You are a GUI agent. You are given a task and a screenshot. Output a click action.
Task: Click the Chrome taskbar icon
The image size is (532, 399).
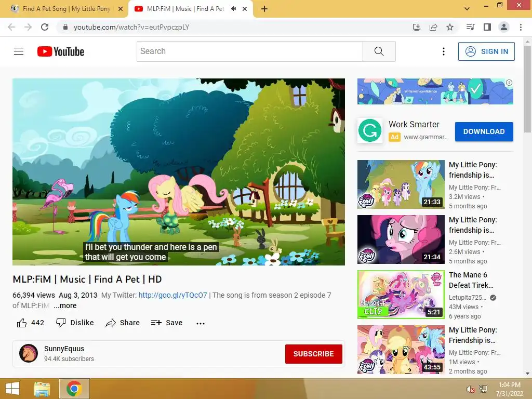pos(74,389)
